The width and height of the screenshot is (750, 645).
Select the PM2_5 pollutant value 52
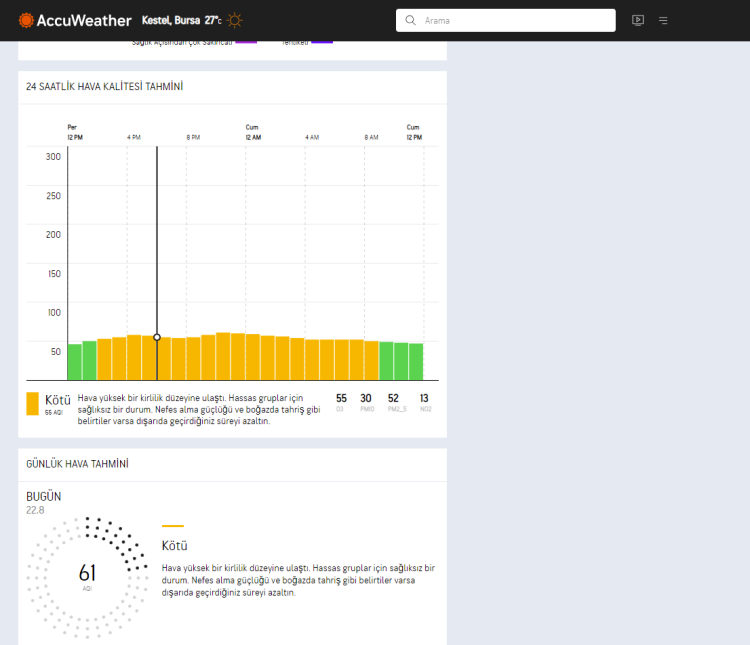pyautogui.click(x=393, y=399)
